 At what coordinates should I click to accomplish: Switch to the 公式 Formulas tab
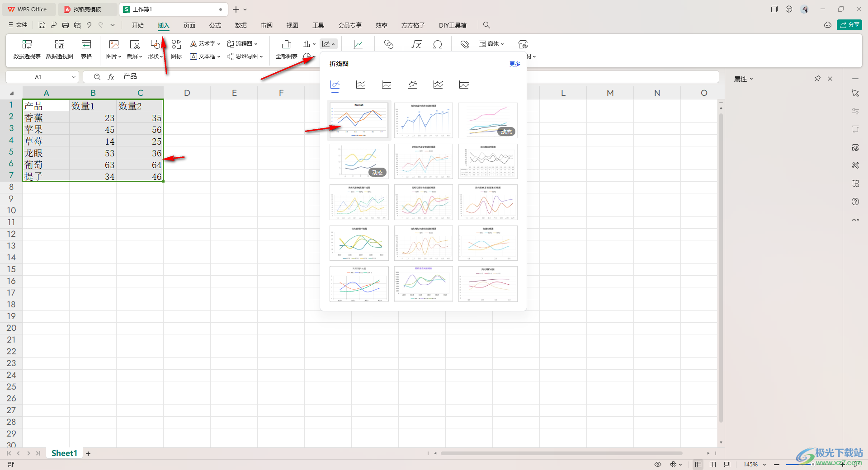(215, 25)
